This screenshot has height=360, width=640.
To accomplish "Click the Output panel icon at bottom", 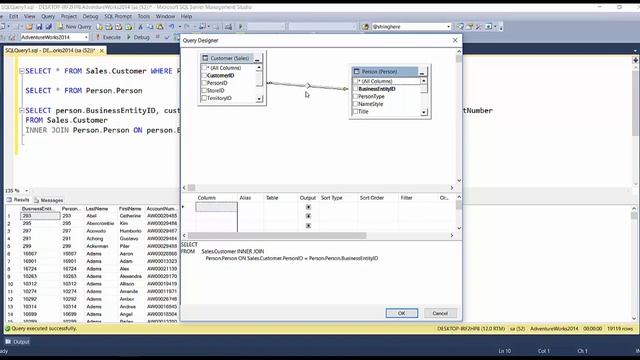I will point(8,342).
